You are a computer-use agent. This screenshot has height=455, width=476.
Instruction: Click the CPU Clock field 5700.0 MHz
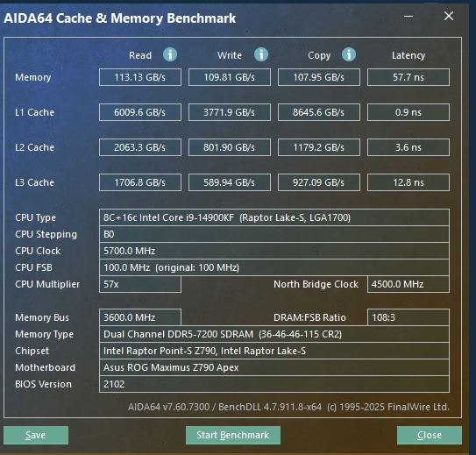(274, 251)
